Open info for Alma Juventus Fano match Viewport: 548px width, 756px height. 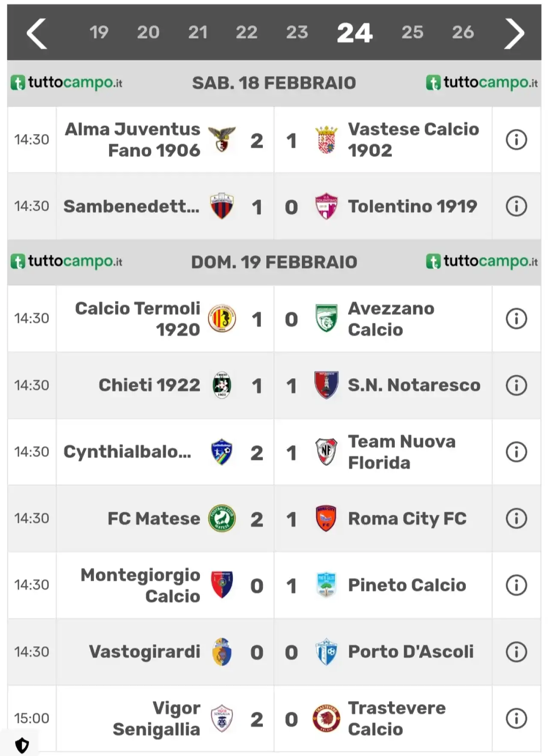[516, 140]
